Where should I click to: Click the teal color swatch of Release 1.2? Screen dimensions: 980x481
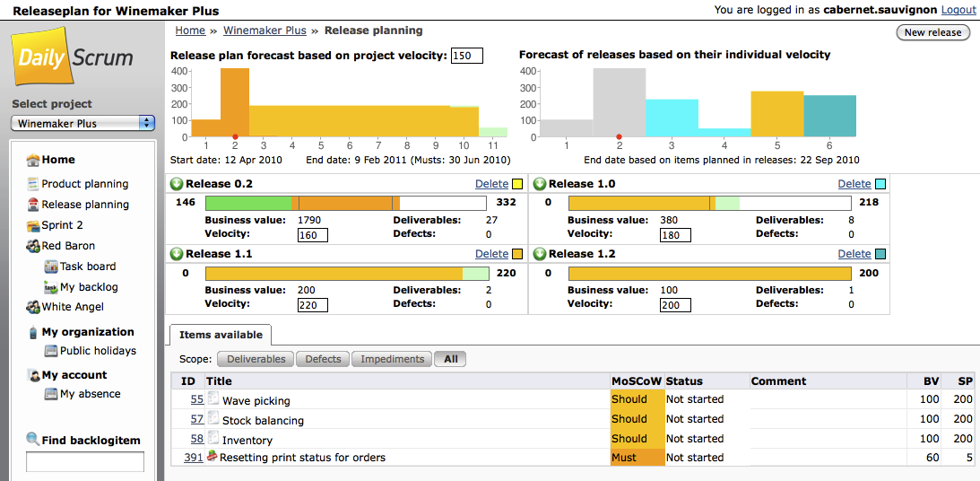[880, 254]
